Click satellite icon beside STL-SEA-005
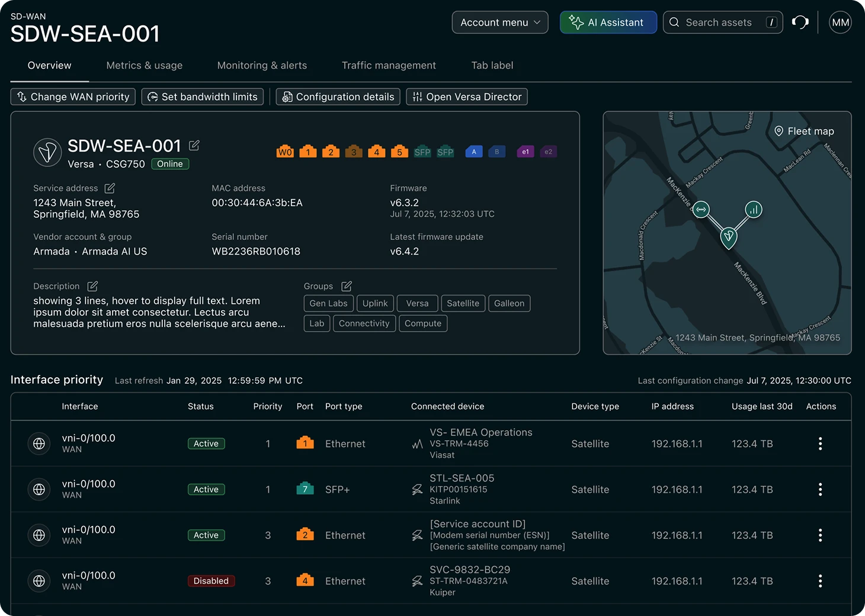Screen dimensions: 865x616 (x=417, y=489)
